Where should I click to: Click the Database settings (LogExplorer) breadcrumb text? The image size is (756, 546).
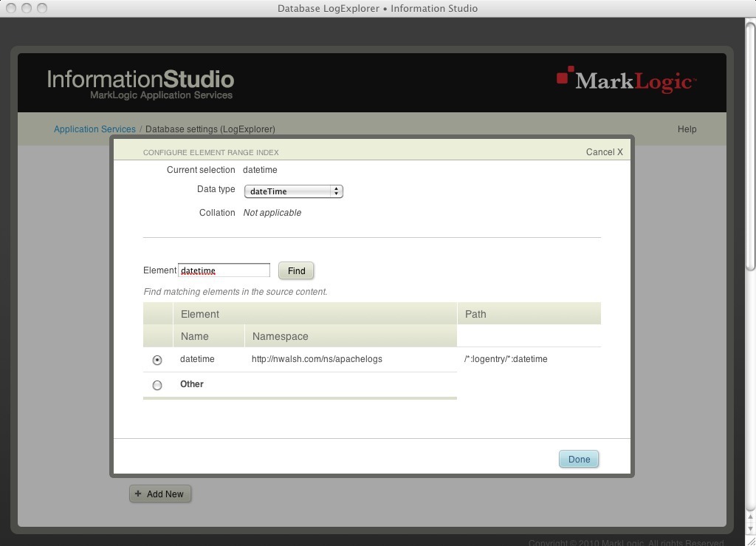tap(210, 129)
